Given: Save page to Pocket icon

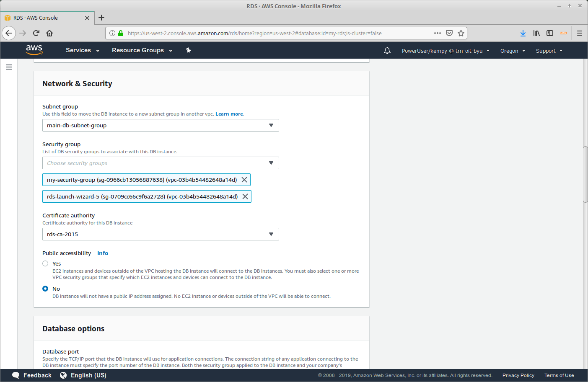Looking at the screenshot, I should [449, 33].
